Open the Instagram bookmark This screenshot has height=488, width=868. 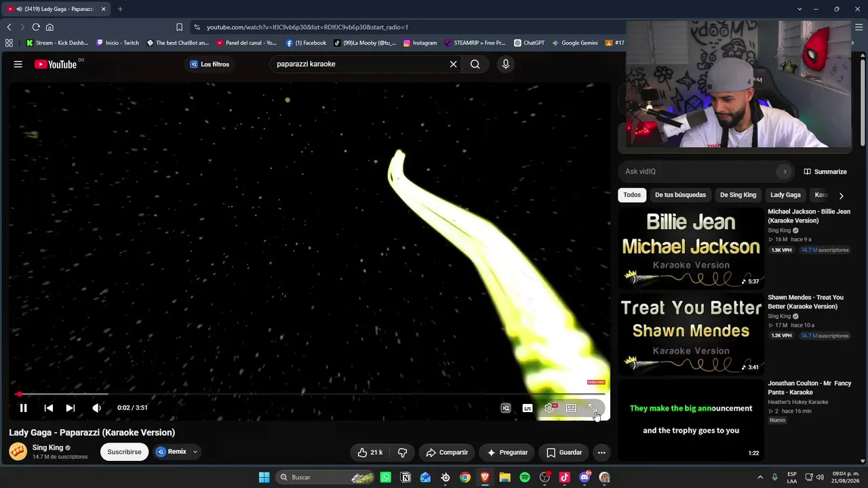(420, 43)
